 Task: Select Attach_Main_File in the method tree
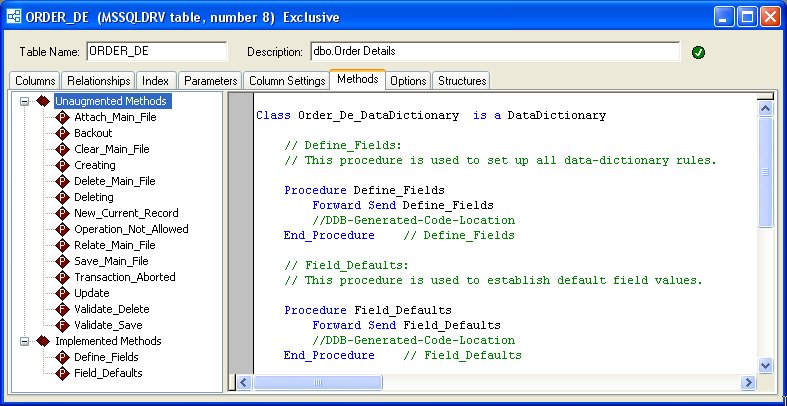point(115,117)
